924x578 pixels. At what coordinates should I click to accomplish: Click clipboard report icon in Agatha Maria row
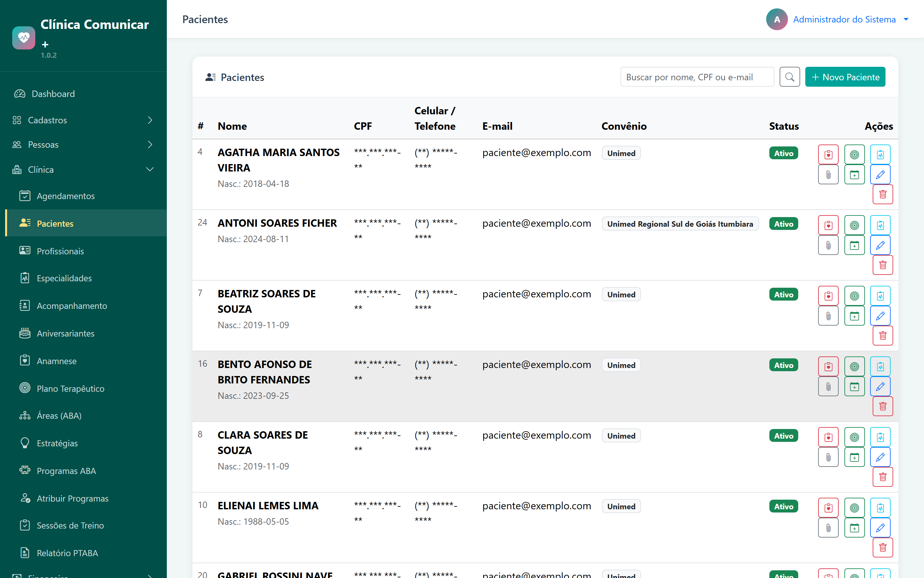coord(880,154)
